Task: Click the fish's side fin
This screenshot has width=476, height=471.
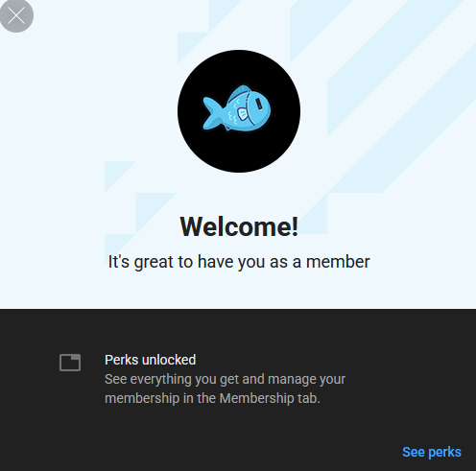Action: (x=242, y=114)
